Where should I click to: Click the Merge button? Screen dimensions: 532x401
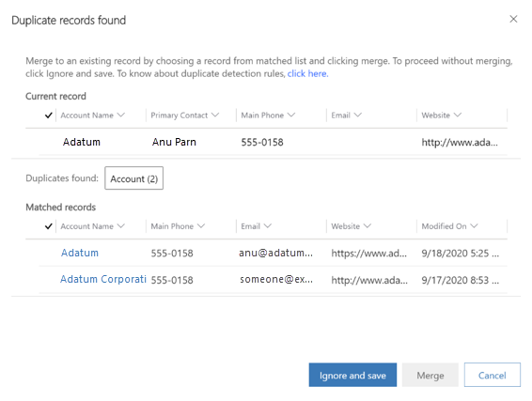point(430,375)
